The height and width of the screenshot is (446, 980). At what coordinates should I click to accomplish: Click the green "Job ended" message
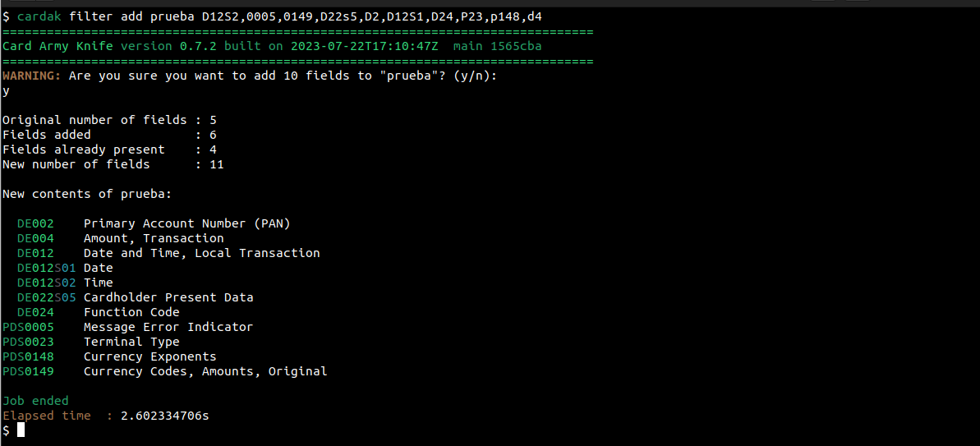pos(35,401)
